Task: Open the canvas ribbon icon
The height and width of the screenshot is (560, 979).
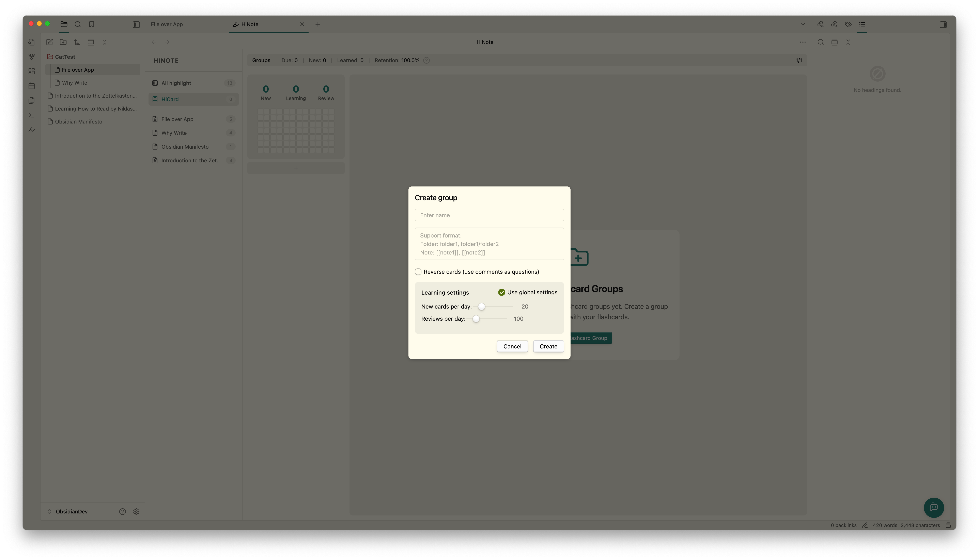Action: pyautogui.click(x=32, y=71)
